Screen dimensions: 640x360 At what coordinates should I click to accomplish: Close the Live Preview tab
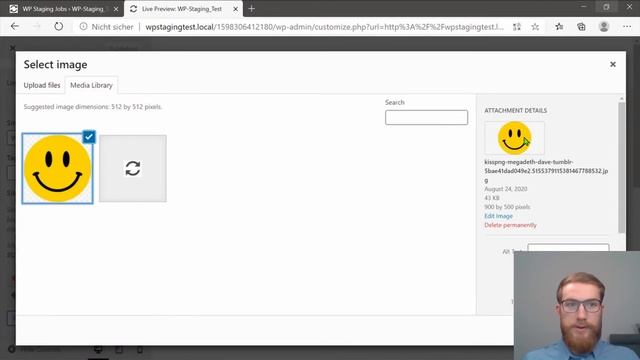tap(236, 9)
